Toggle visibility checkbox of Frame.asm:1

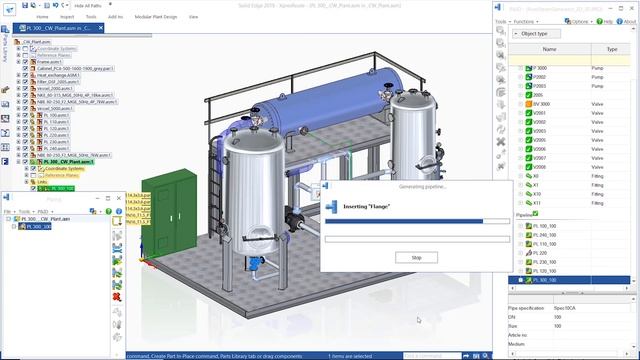pos(25,62)
